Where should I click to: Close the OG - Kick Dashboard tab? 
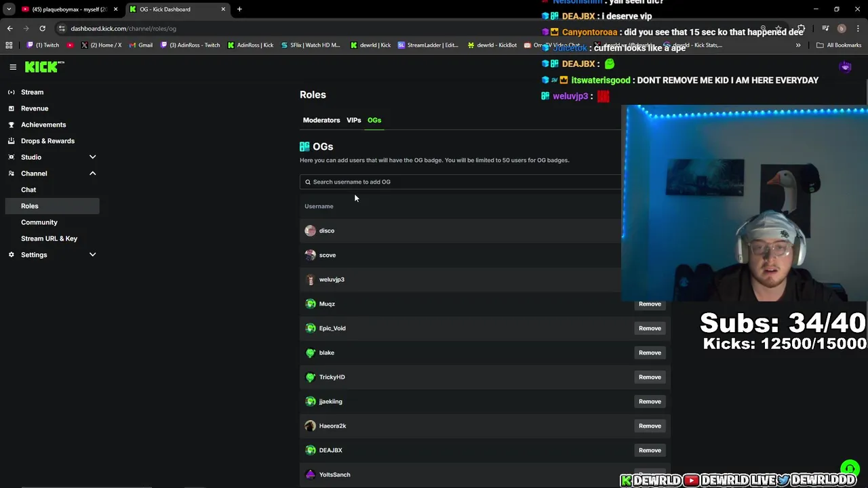pos(223,9)
